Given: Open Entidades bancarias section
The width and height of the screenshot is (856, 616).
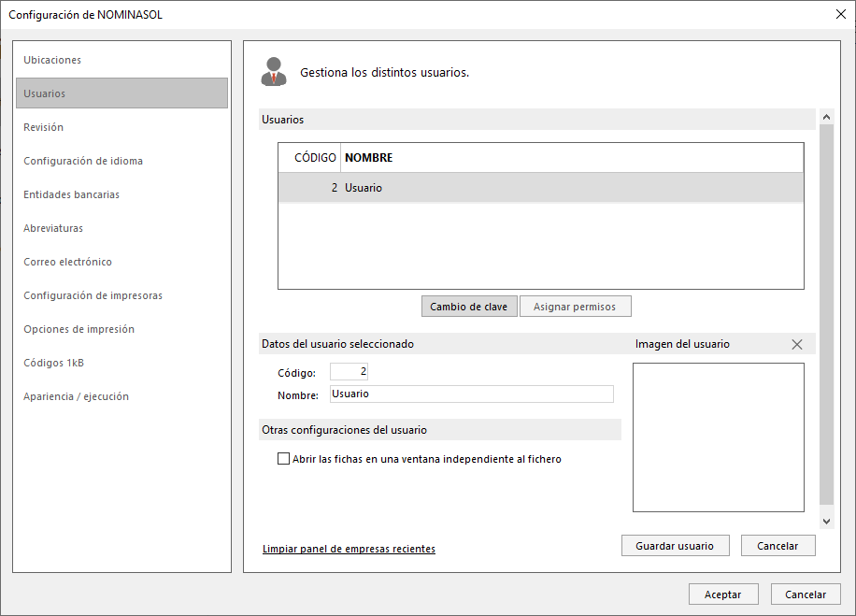Looking at the screenshot, I should [72, 195].
